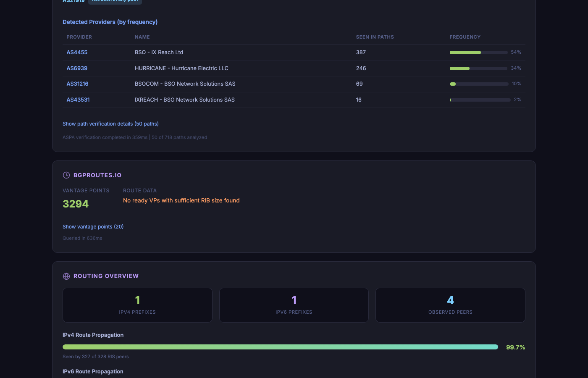The width and height of the screenshot is (588, 378).
Task: Click the Queried in 636ms text
Action: click(x=82, y=238)
